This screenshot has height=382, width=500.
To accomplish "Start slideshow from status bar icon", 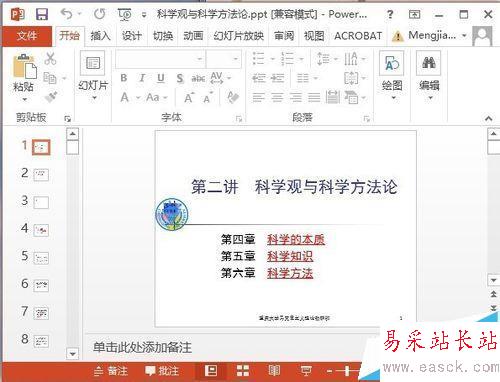I will tap(306, 371).
